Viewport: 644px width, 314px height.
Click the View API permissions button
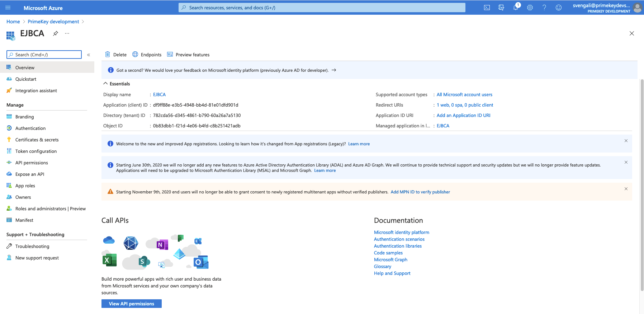(x=132, y=304)
